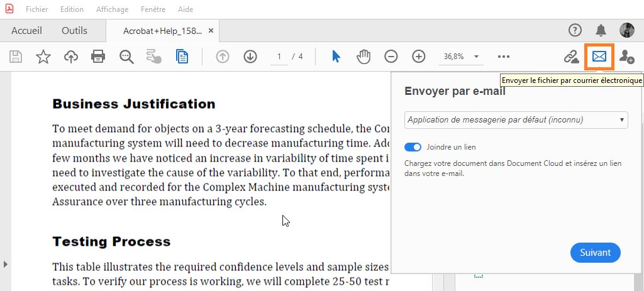
Task: Click the Joindre un lien label
Action: pyautogui.click(x=452, y=147)
